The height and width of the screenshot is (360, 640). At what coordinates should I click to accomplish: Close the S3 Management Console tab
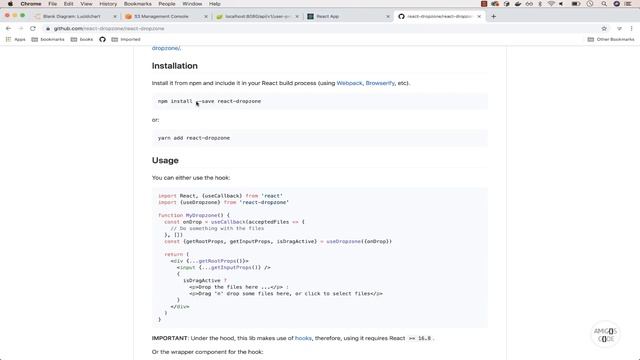coord(206,16)
